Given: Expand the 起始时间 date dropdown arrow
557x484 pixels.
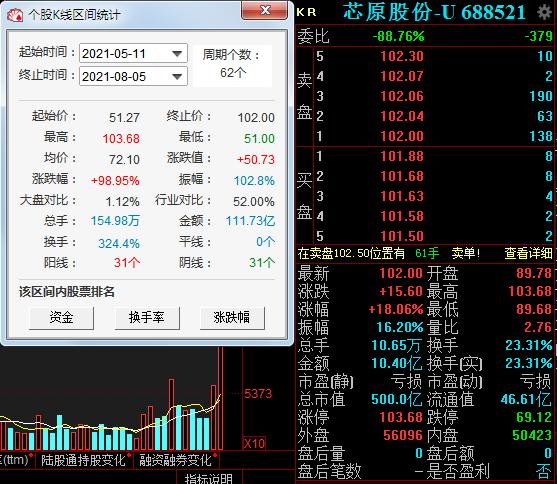Looking at the screenshot, I should (x=177, y=54).
